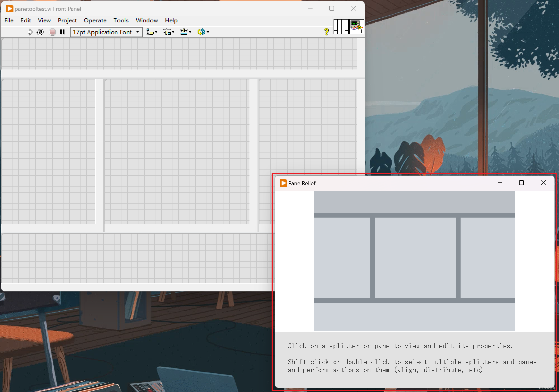559x392 pixels.
Task: Click the Pause execution button
Action: (x=62, y=32)
